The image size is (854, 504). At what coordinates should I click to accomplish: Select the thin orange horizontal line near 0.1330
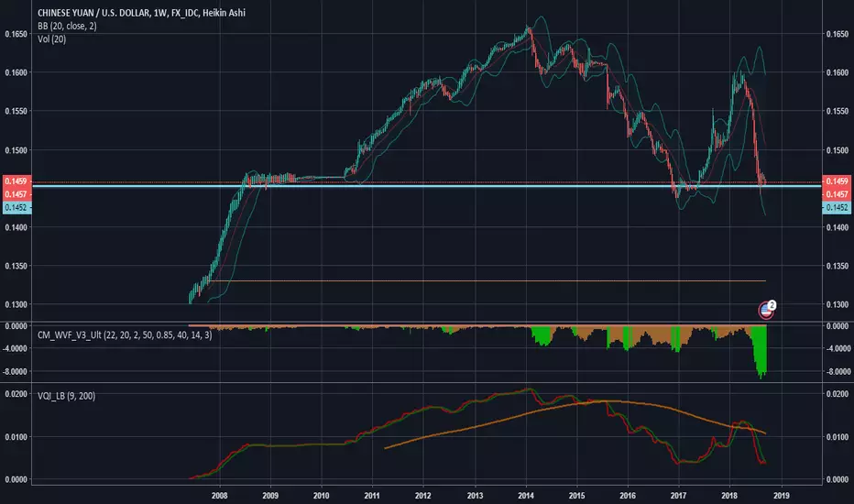485,280
